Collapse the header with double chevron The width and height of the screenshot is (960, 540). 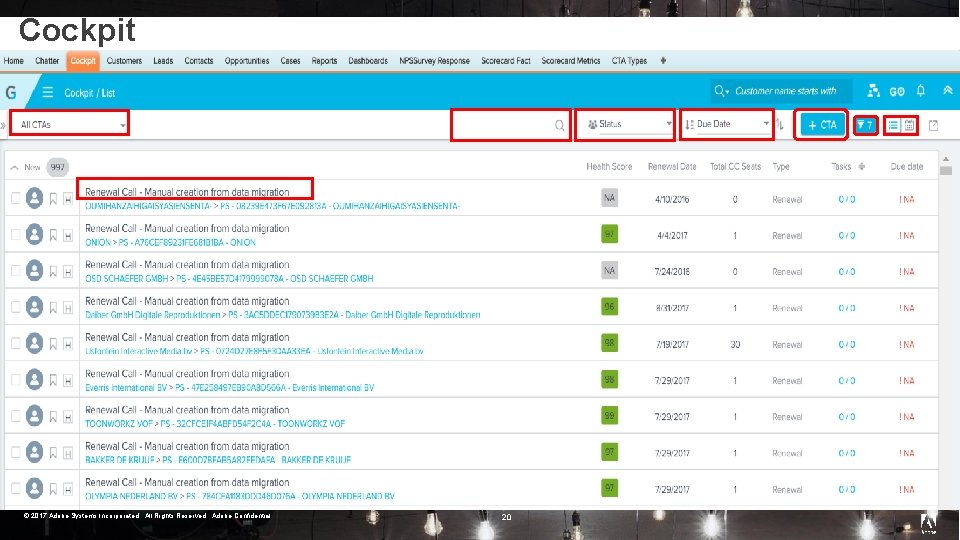pos(948,90)
